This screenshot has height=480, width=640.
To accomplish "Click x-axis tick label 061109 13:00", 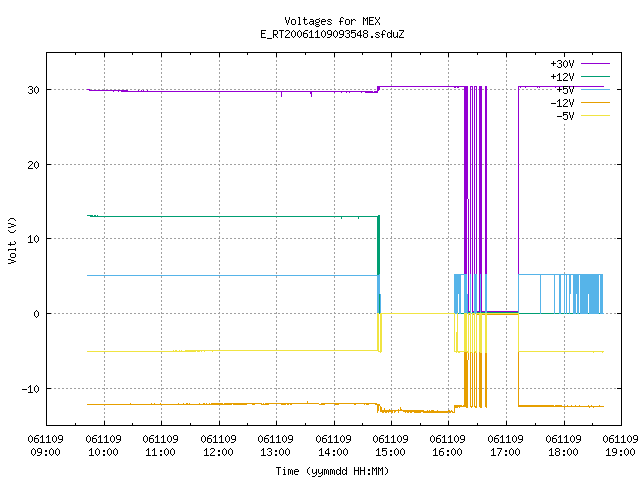I will pyautogui.click(x=276, y=446).
